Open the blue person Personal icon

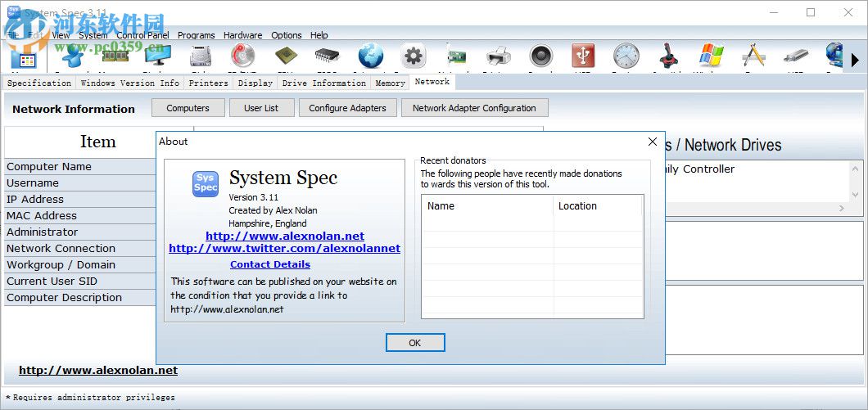(74, 56)
